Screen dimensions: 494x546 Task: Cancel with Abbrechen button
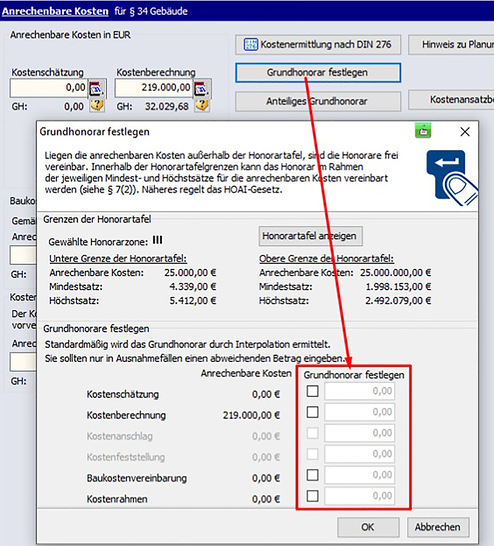[x=438, y=527]
